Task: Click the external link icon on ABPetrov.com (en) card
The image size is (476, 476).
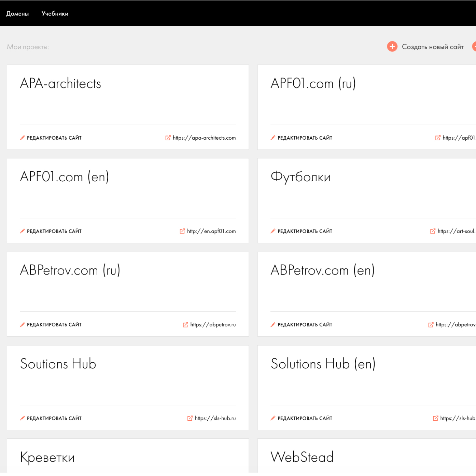Action: [431, 324]
